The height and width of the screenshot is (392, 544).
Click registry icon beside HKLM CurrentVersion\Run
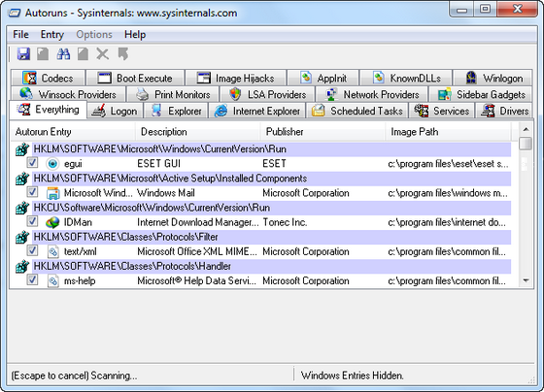pos(22,149)
